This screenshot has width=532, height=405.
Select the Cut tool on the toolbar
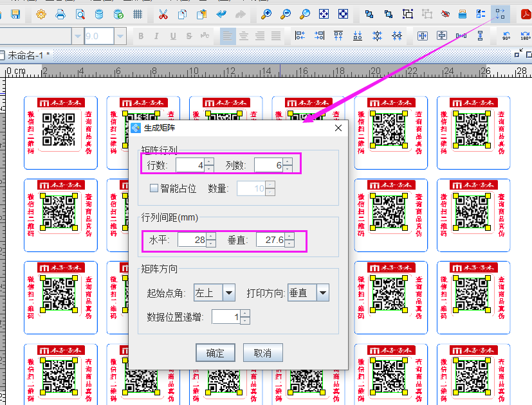[x=163, y=13]
